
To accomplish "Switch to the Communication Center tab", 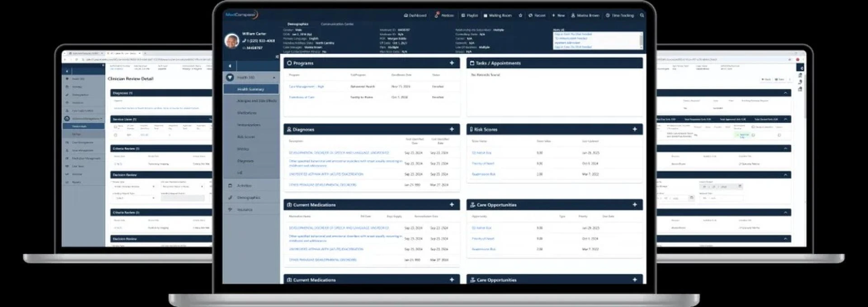I will pyautogui.click(x=337, y=24).
